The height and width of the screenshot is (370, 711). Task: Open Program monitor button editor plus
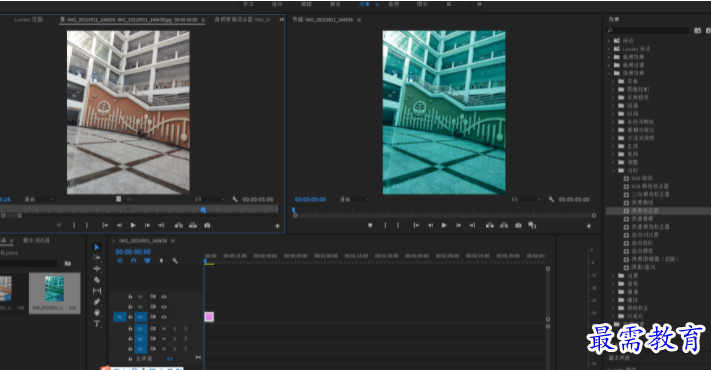click(589, 226)
